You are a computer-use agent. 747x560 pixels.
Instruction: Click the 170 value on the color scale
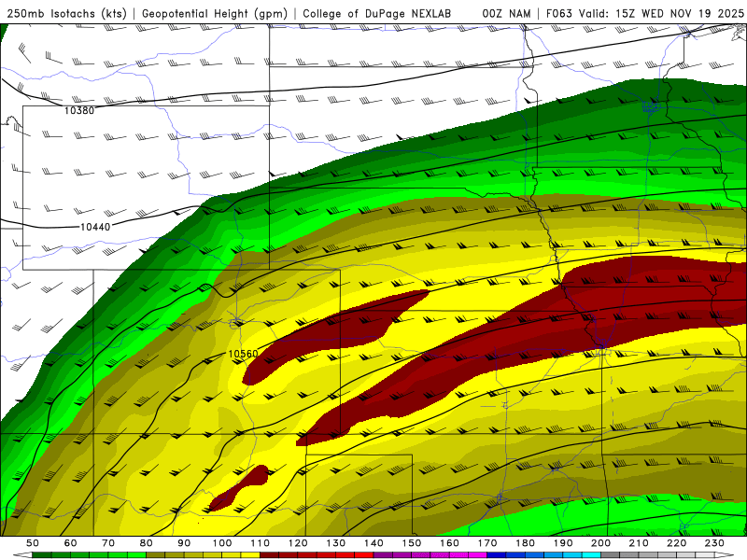pos(487,543)
